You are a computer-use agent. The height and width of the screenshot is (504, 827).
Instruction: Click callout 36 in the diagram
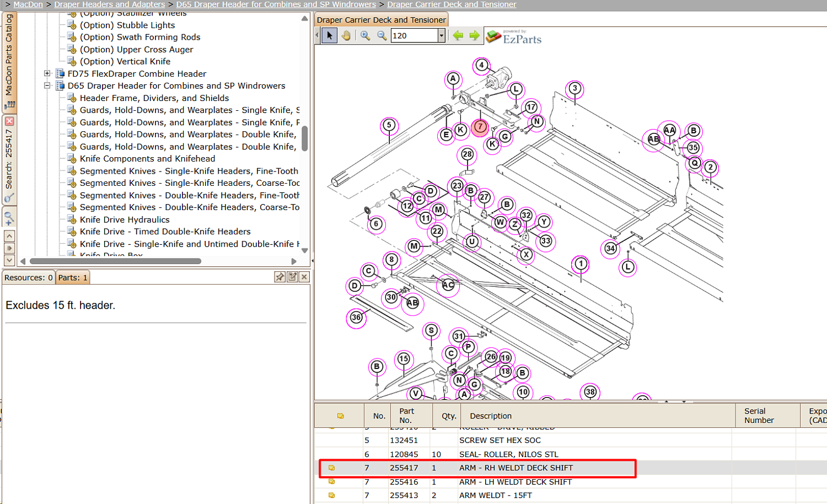pos(356,318)
